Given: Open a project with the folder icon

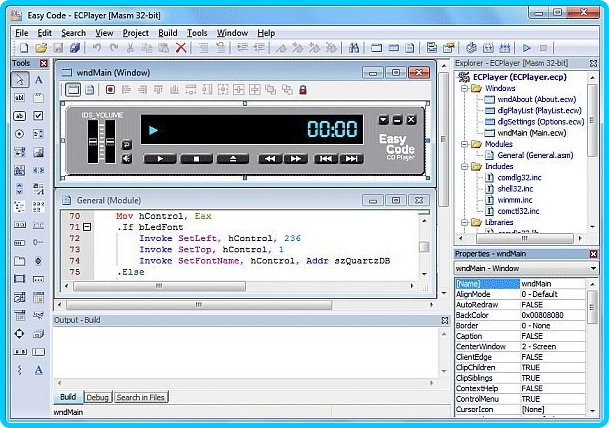Looking at the screenshot, I should point(41,48).
